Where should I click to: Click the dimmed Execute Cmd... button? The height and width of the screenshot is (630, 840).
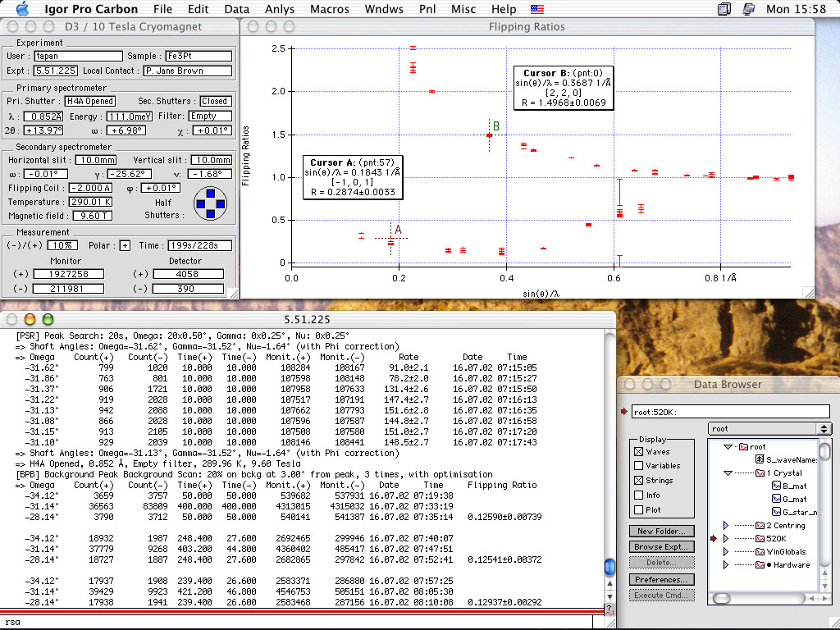(x=662, y=596)
